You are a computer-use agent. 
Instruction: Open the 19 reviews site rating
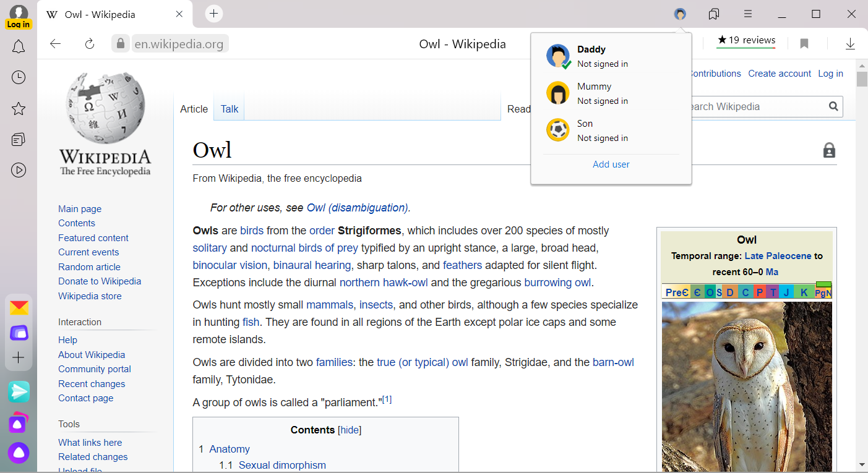pos(746,41)
